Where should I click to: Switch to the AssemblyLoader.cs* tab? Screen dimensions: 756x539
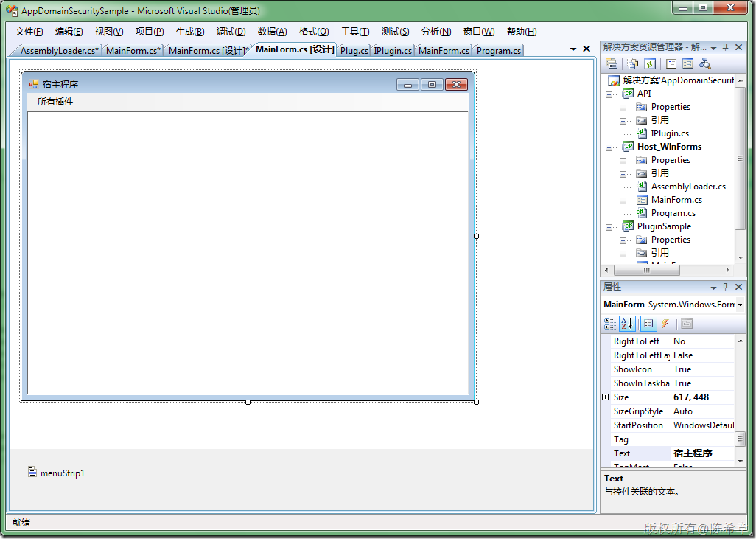59,51
